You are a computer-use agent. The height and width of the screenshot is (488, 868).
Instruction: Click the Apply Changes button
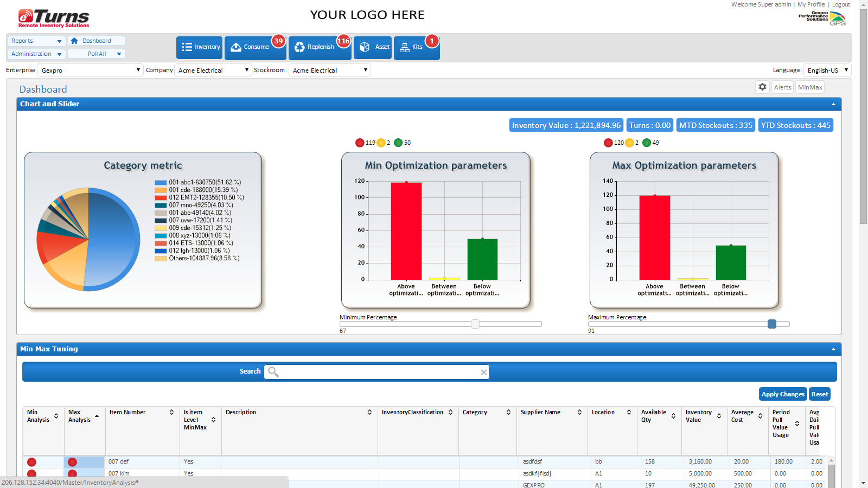click(782, 394)
